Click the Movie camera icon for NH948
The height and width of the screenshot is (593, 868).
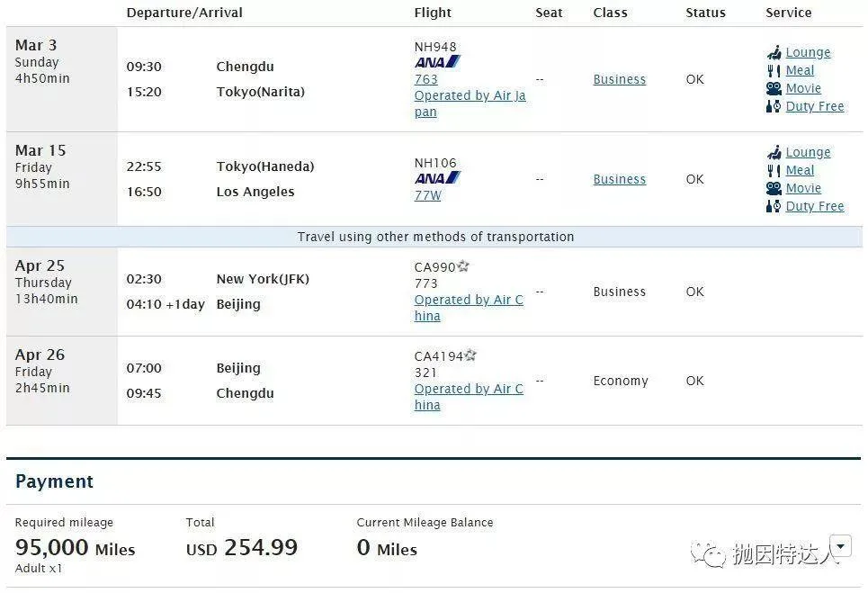(x=774, y=88)
